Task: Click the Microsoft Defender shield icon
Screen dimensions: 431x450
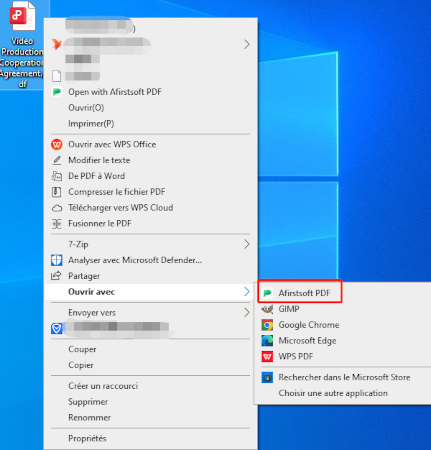Action: (56, 260)
